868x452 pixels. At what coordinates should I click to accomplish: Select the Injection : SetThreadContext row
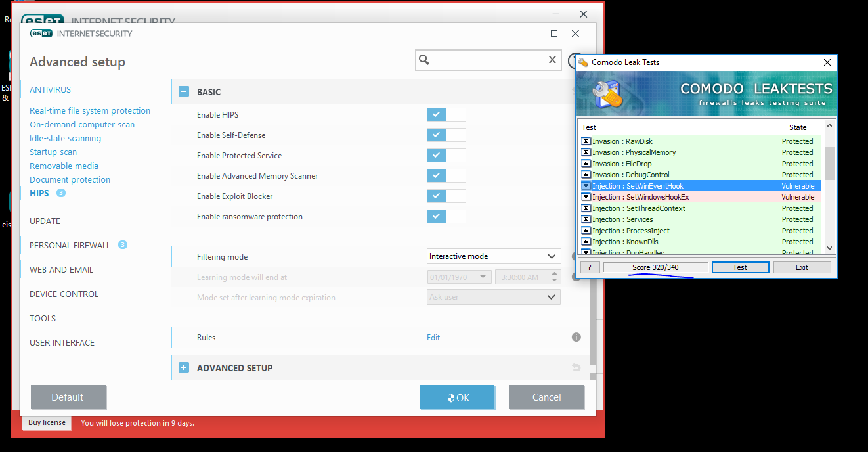[700, 208]
